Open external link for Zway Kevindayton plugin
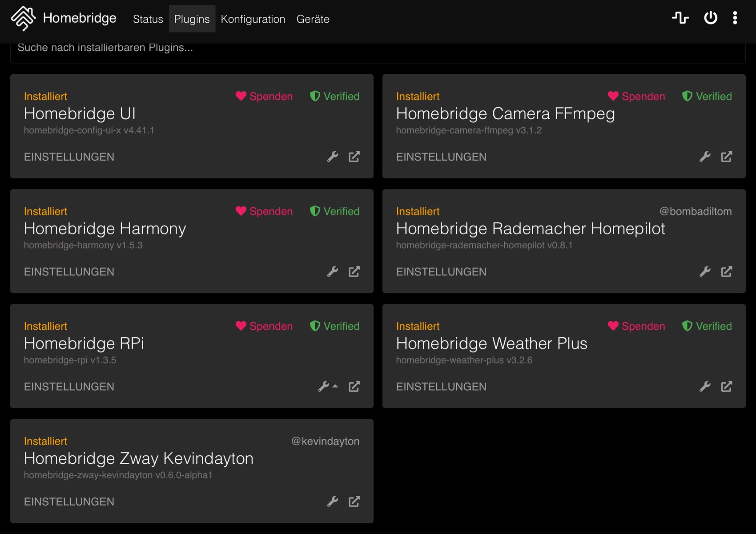Screen dimensions: 756x534 point(354,502)
